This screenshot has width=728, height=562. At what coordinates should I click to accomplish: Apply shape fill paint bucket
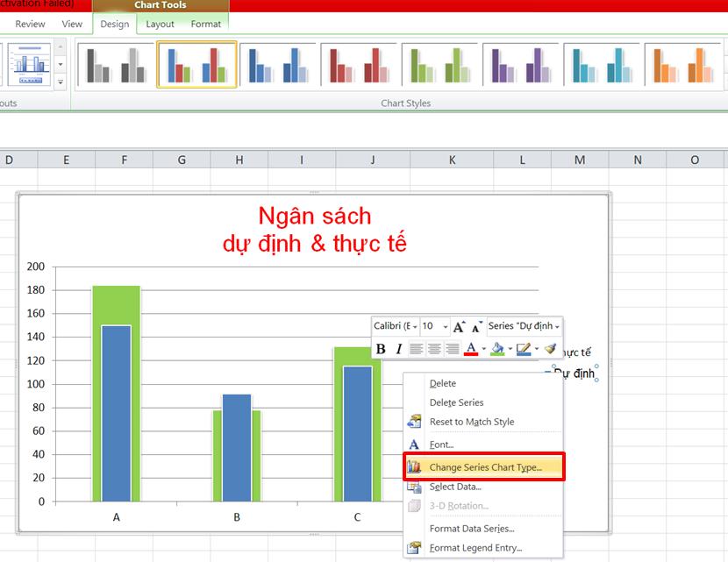click(x=497, y=349)
